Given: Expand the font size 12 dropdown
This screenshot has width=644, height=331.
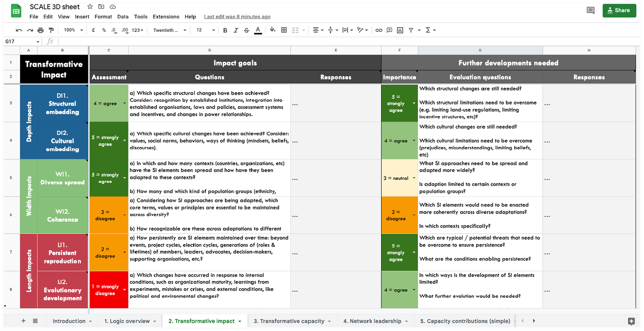Looking at the screenshot, I should pos(205,30).
